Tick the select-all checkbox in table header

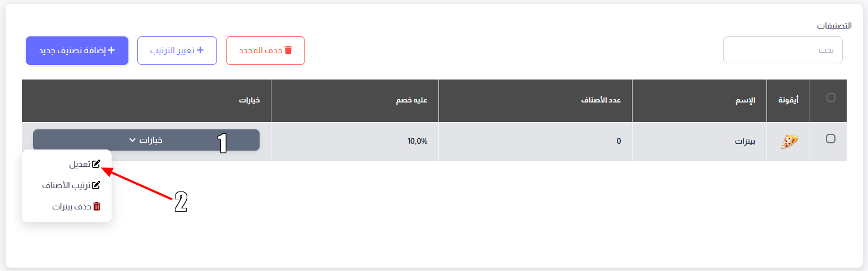tap(831, 97)
